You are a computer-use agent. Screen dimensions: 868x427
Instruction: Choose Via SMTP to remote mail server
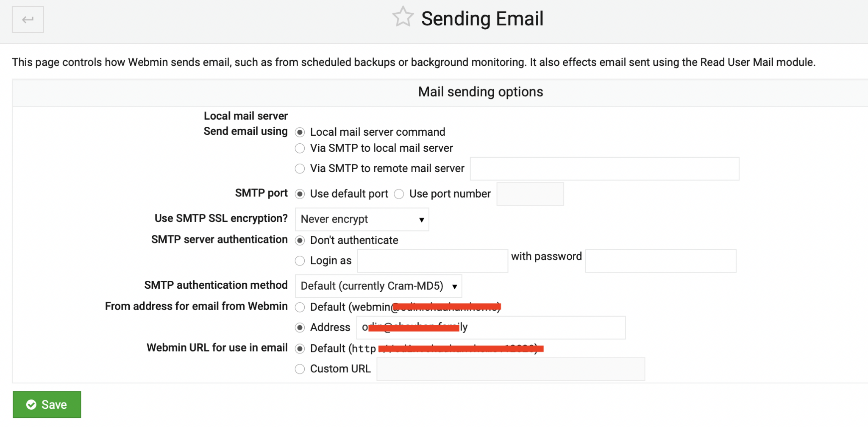pos(300,169)
